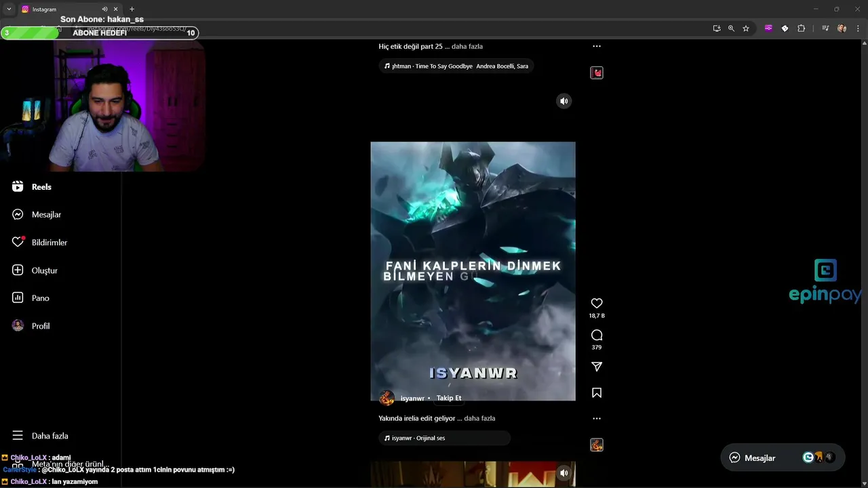
Task: Open comments on the isyanwr reel
Action: tap(597, 335)
